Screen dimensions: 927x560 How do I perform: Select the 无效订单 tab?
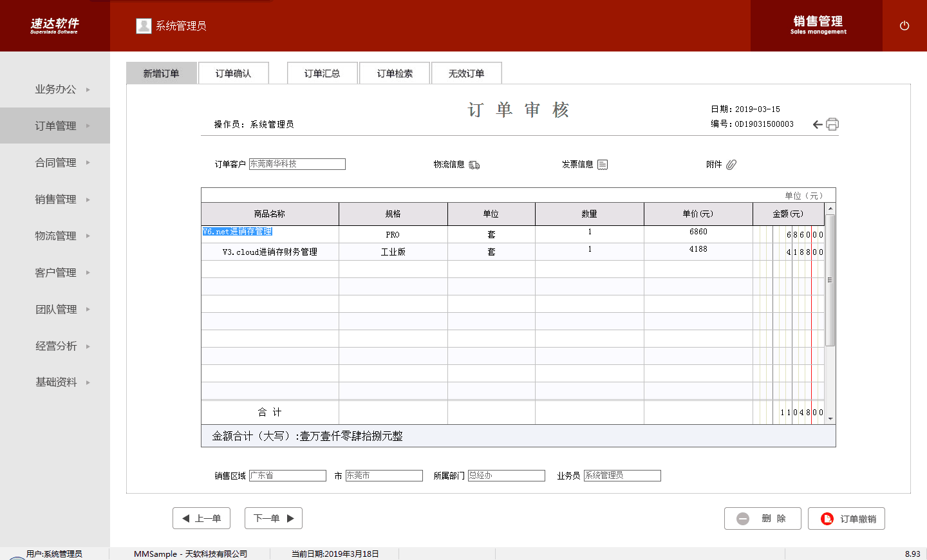pos(466,73)
